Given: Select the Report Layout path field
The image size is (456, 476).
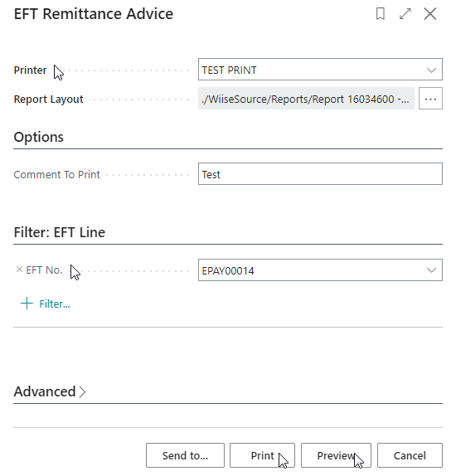Looking at the screenshot, I should 306,99.
